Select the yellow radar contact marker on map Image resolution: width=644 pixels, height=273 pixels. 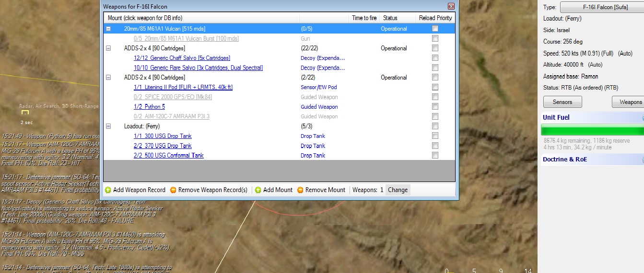pyautogui.click(x=25, y=113)
